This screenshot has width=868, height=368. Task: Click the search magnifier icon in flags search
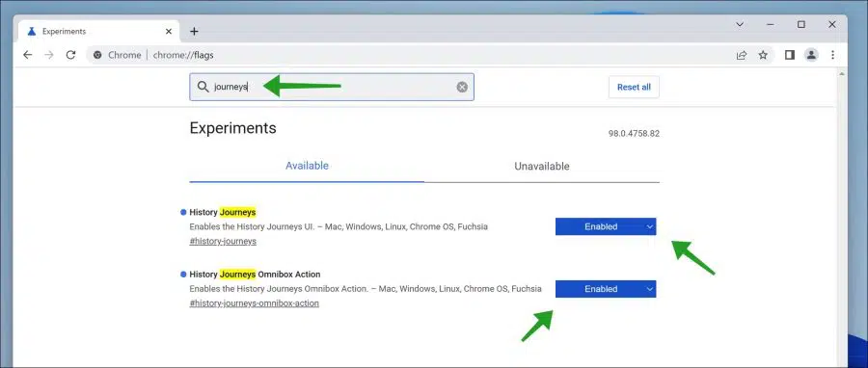[203, 87]
